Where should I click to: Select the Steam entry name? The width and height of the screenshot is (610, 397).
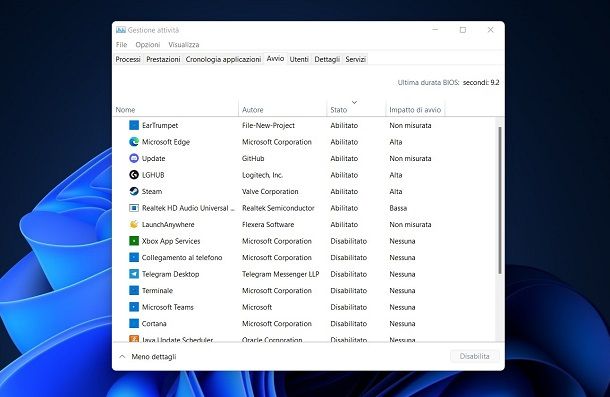(152, 191)
